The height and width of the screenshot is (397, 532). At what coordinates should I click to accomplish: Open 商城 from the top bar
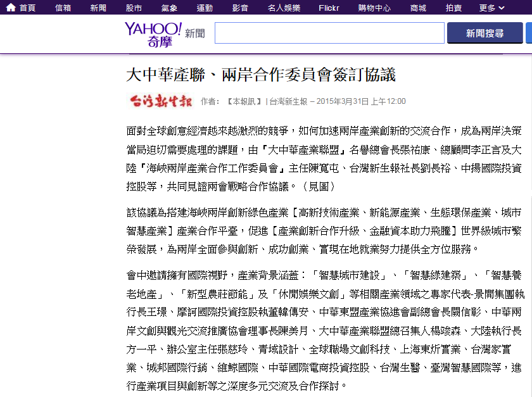click(x=418, y=8)
